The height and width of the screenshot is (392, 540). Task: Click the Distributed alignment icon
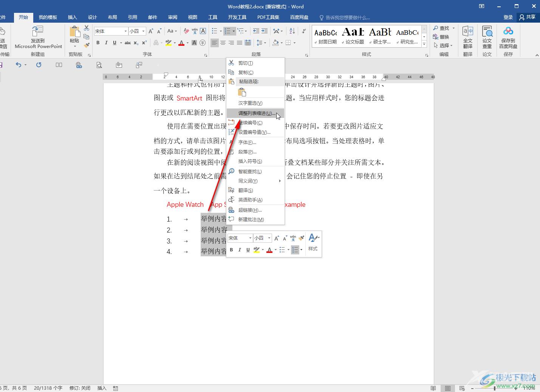pyautogui.click(x=248, y=43)
